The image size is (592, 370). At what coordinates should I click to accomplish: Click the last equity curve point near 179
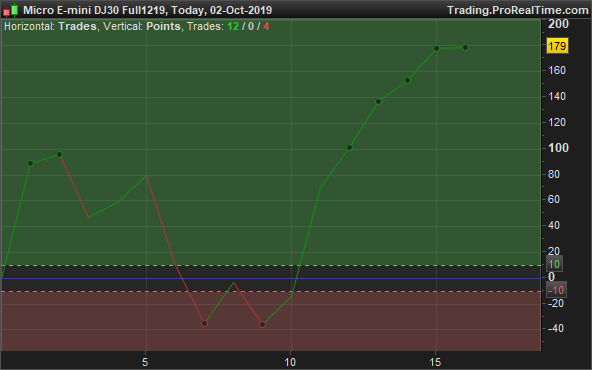point(466,48)
